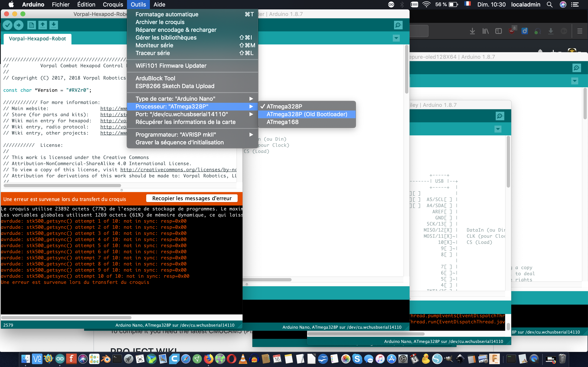The height and width of the screenshot is (367, 588).
Task: Select the Vorpal-Hexapod-Robot sketch tab
Action: click(x=37, y=39)
